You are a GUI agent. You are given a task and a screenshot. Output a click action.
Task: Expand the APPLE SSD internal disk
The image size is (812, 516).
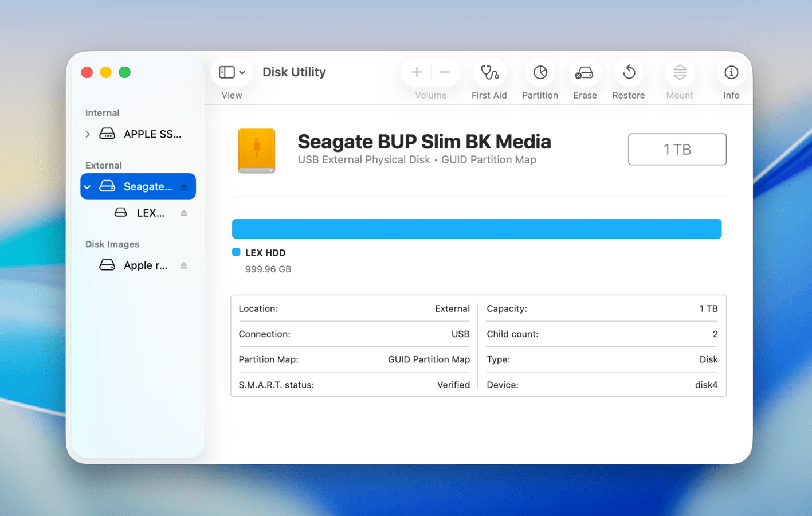click(x=88, y=134)
